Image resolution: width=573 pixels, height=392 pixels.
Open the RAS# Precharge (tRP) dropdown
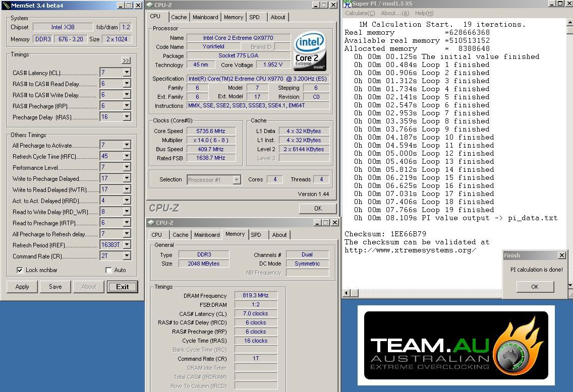tap(127, 105)
